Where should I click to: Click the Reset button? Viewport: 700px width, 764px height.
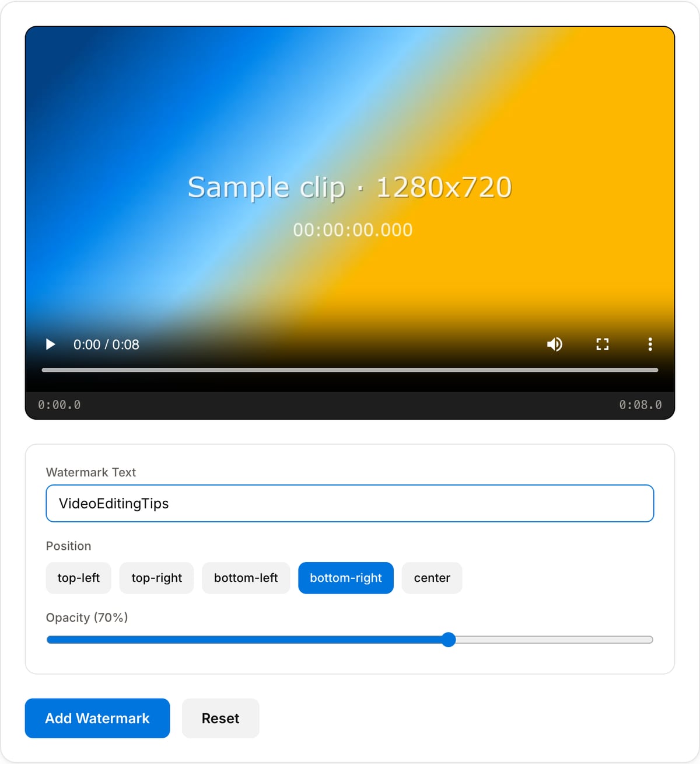pyautogui.click(x=220, y=718)
